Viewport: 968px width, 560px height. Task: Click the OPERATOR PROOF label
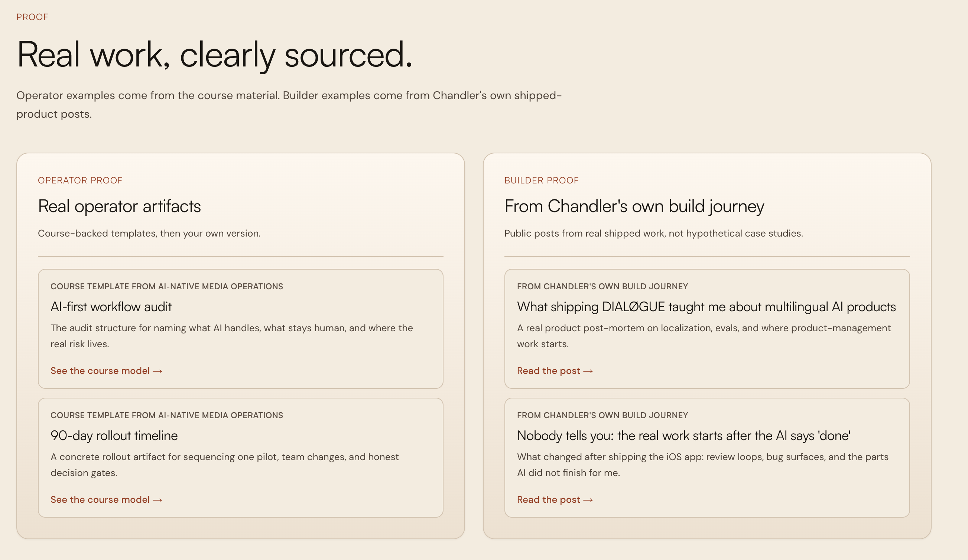point(80,180)
